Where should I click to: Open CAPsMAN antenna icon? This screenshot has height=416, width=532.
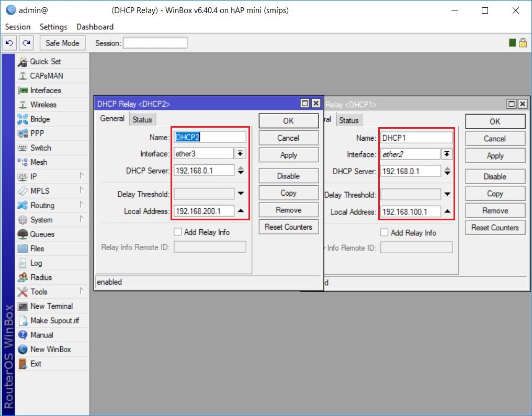(22, 76)
